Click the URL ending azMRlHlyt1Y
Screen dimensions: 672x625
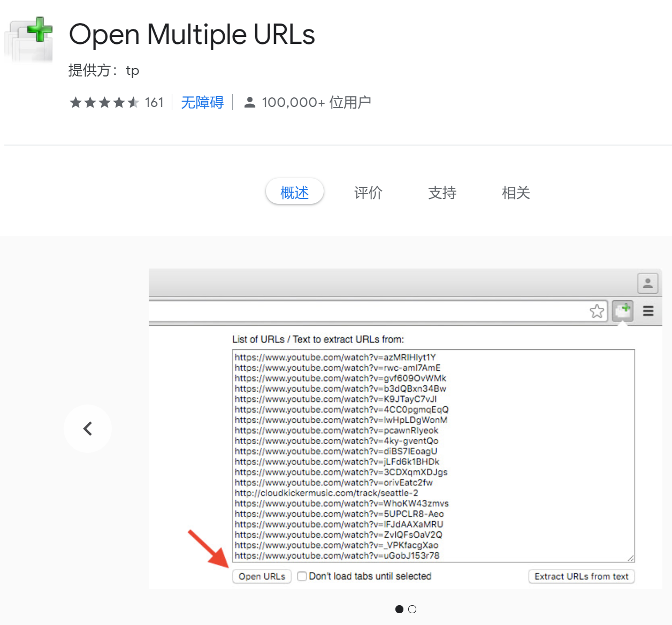tap(335, 357)
